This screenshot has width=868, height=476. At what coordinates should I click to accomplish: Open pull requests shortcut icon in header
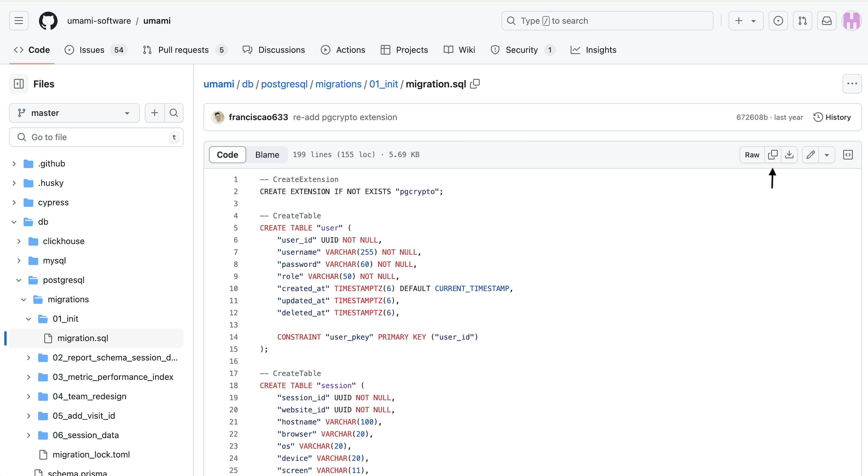tap(802, 21)
